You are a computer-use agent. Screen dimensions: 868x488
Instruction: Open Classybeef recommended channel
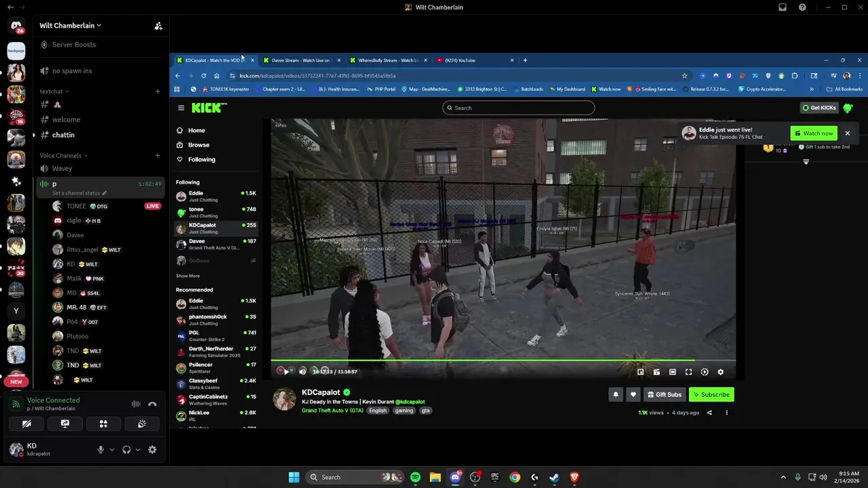point(216,384)
